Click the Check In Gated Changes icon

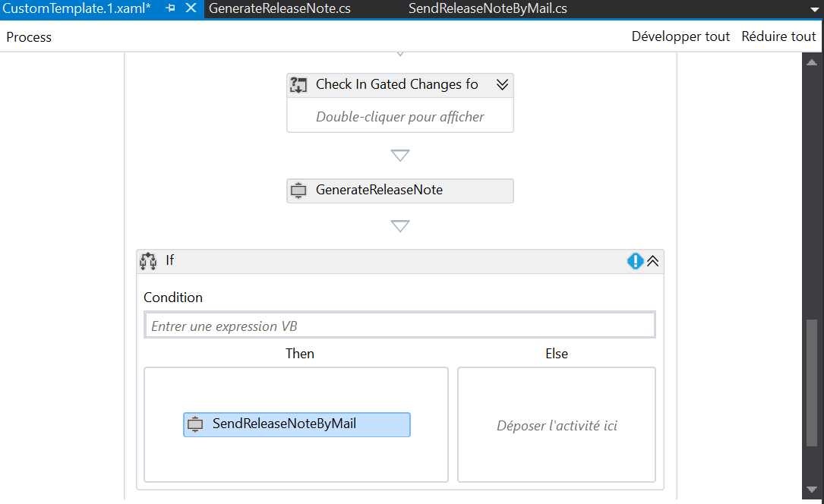coord(298,84)
